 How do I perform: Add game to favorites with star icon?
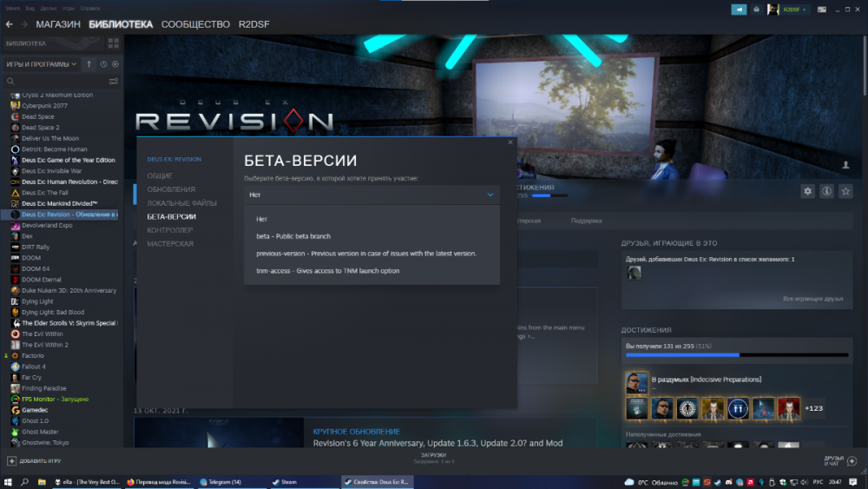click(x=845, y=191)
